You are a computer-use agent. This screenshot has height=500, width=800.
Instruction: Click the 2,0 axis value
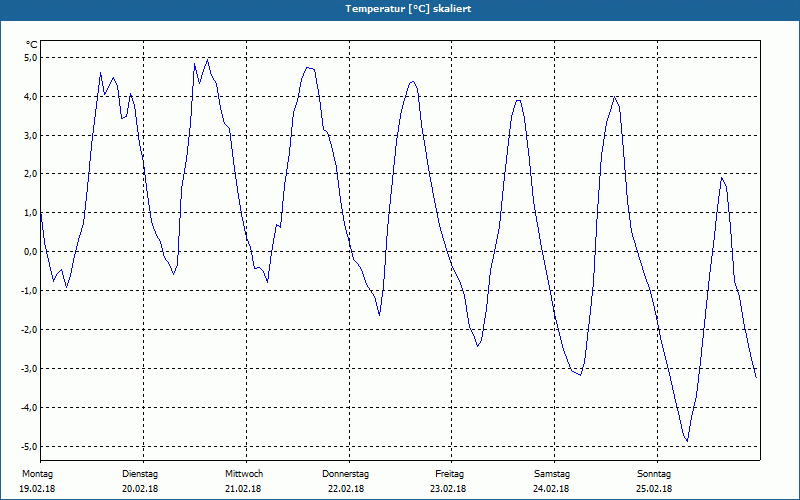(31, 174)
